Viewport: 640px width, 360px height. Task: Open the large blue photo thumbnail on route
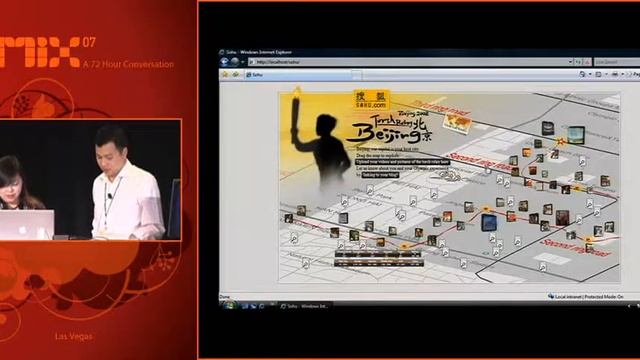click(489, 223)
